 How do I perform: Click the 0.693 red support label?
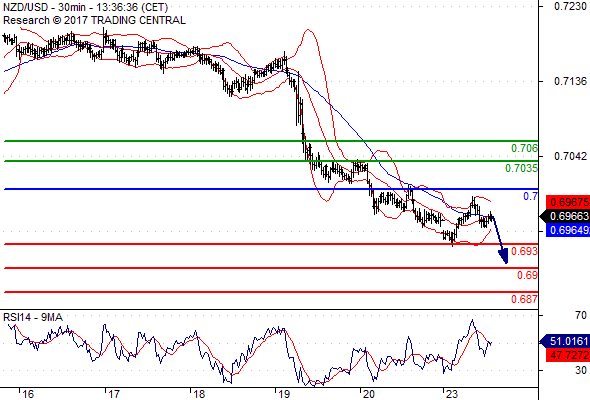[x=524, y=251]
